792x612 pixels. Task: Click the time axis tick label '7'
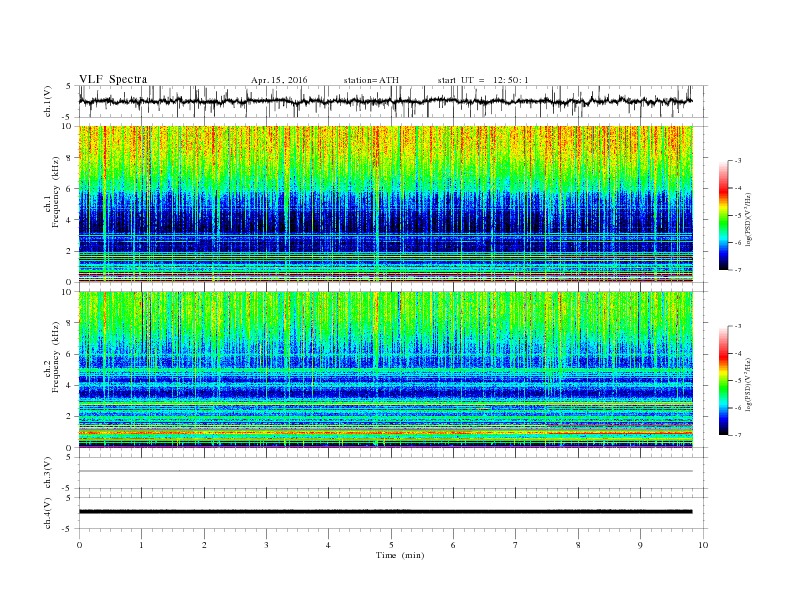[x=516, y=545]
